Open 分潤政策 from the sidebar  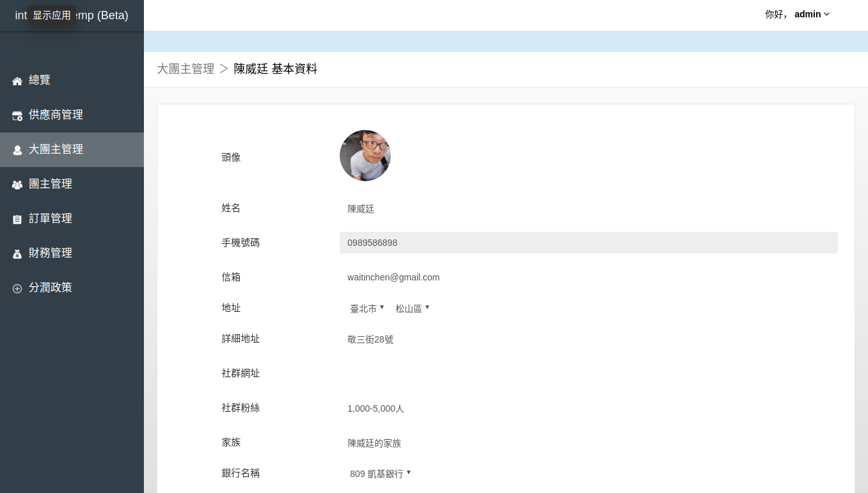point(72,288)
